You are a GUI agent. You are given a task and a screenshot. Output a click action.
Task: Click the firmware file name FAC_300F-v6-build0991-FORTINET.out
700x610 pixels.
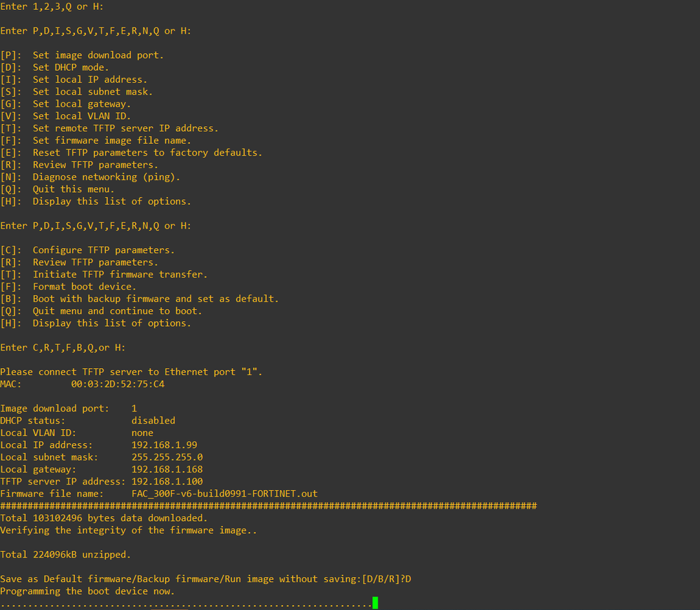224,494
